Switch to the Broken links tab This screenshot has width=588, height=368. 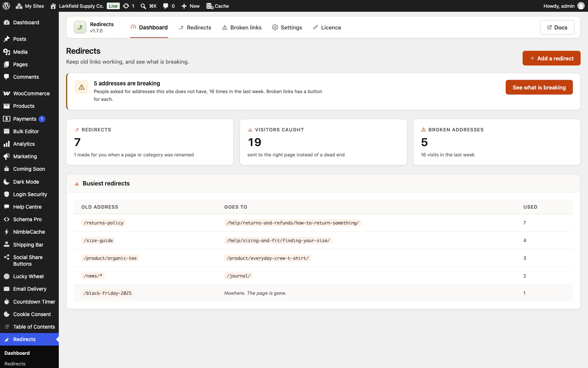242,28
